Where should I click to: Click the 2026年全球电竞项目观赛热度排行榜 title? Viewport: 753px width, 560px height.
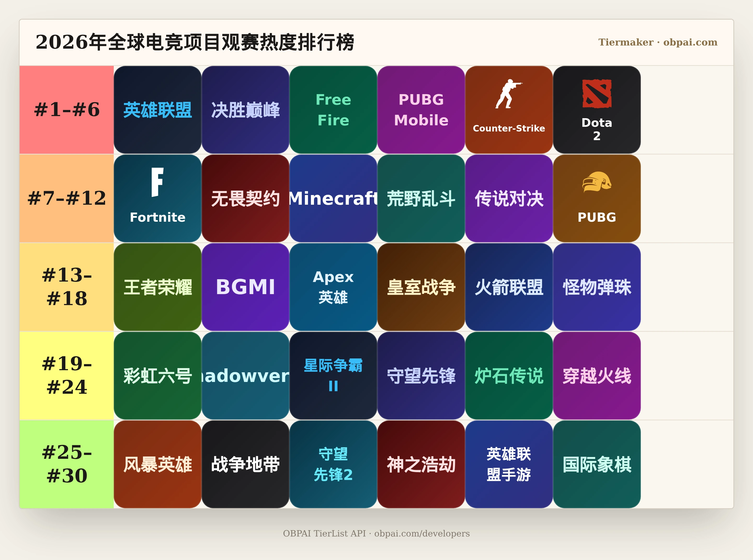coord(195,42)
